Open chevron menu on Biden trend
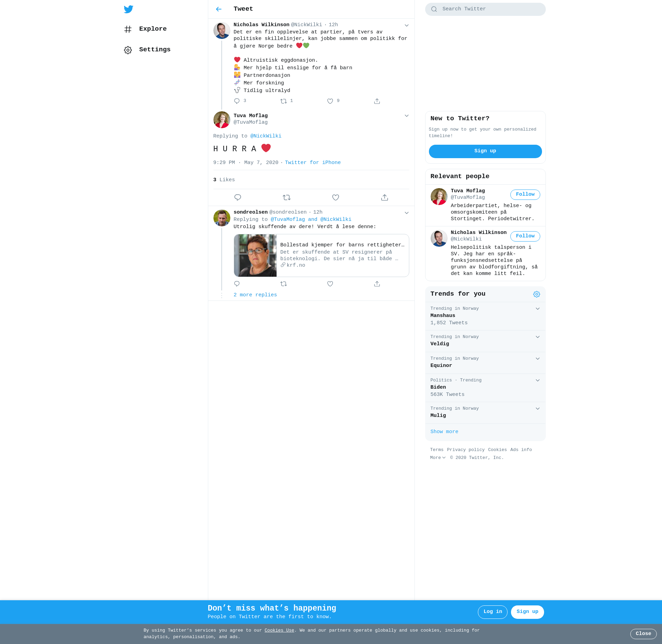Image resolution: width=662 pixels, height=644 pixels. 538,380
